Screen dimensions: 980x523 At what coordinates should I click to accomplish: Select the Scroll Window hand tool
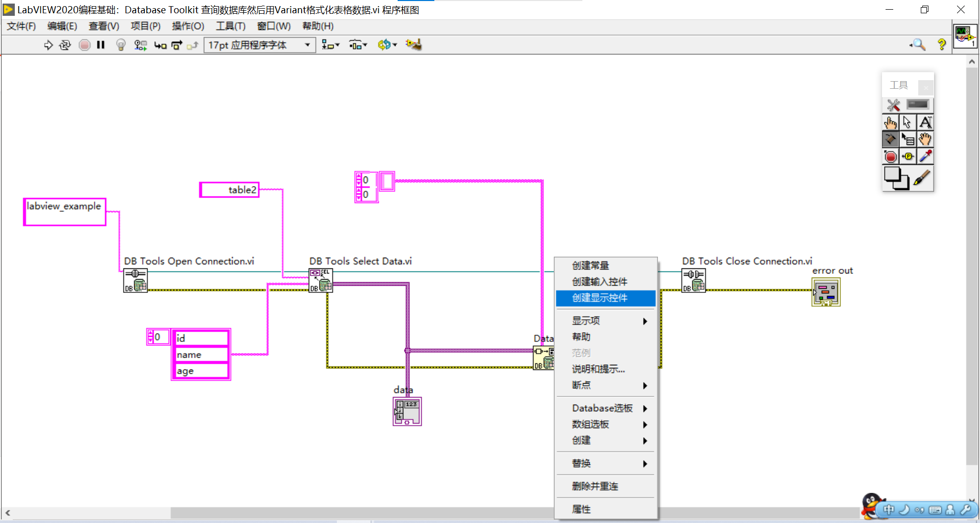coord(925,139)
